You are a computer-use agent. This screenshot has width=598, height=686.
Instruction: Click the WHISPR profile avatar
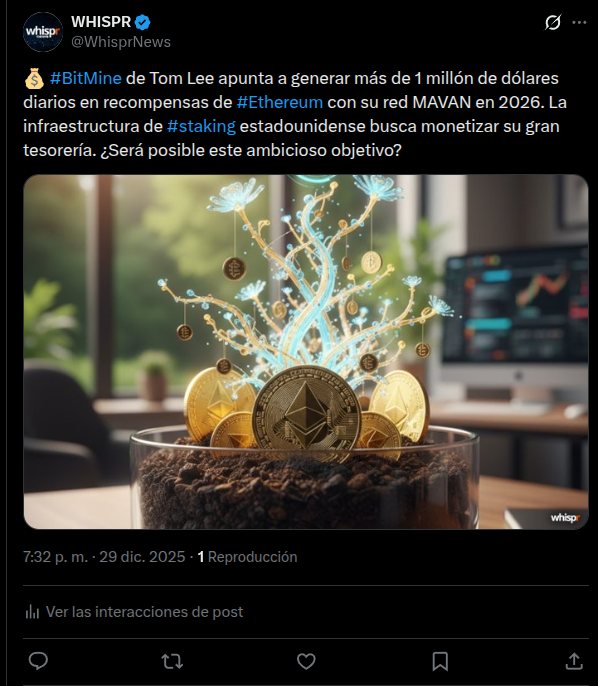click(x=43, y=32)
